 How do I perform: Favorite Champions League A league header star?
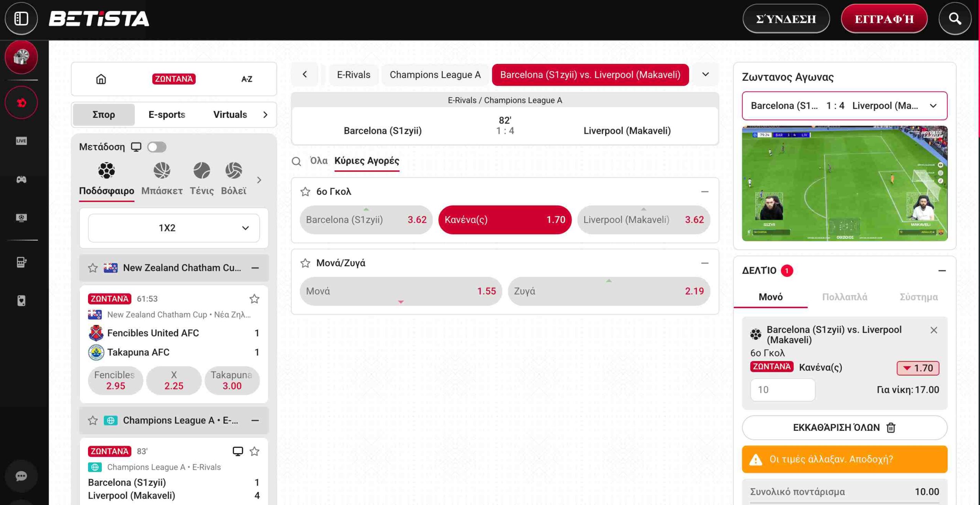click(x=93, y=420)
